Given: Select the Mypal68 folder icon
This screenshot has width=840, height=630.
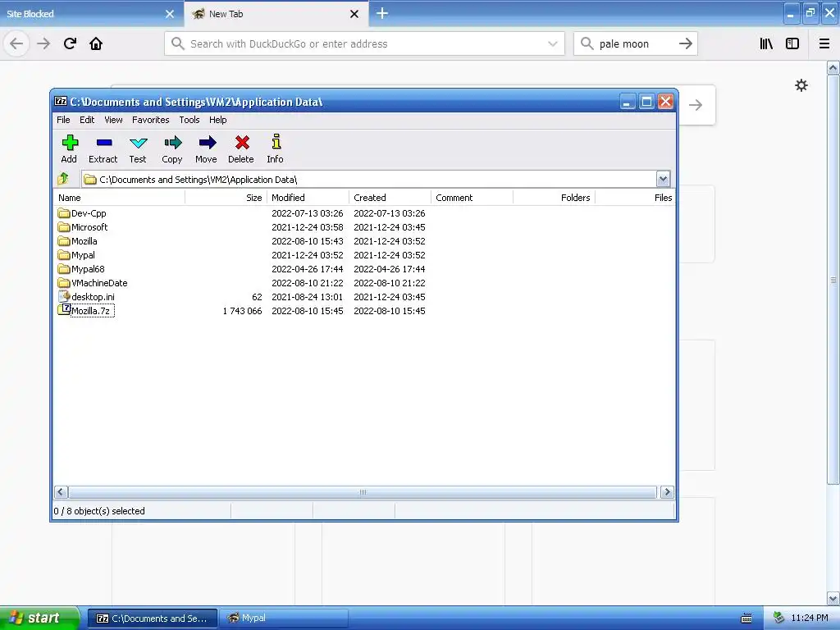Looking at the screenshot, I should (x=64, y=269).
